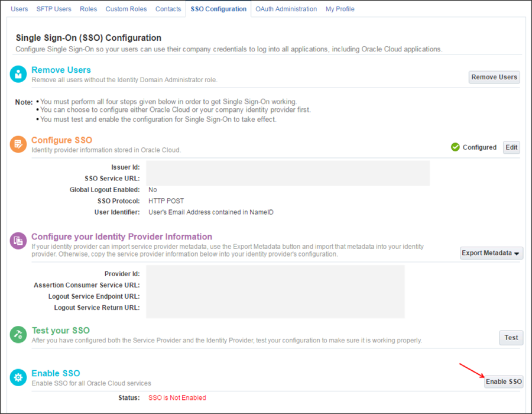Image resolution: width=532 pixels, height=414 pixels.
Task: Click the purple Identity Provider Information icon
Action: coord(19,241)
